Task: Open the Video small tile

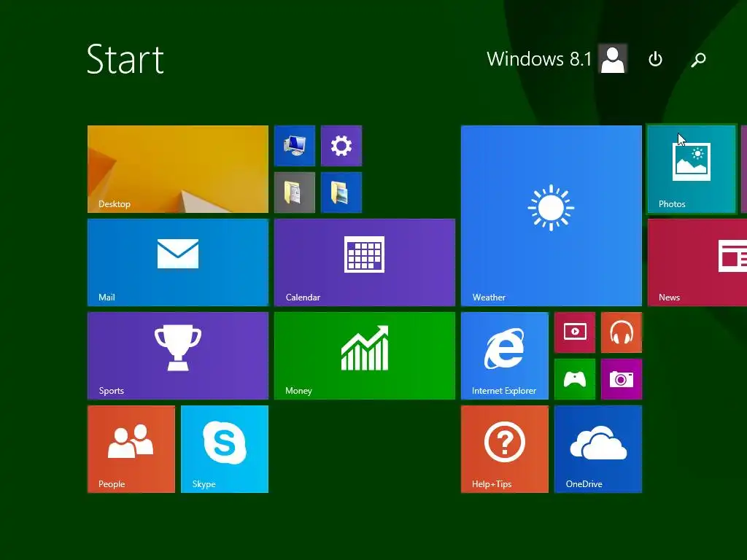Action: [x=575, y=332]
